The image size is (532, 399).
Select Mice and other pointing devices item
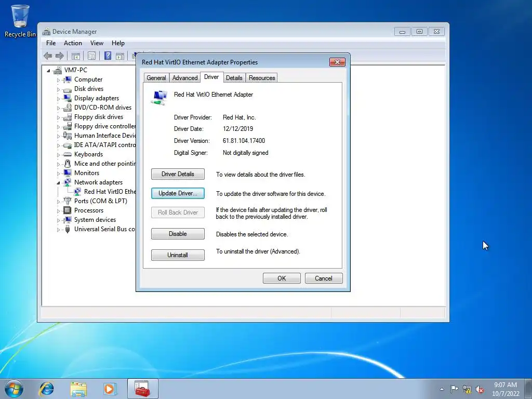[x=105, y=164]
